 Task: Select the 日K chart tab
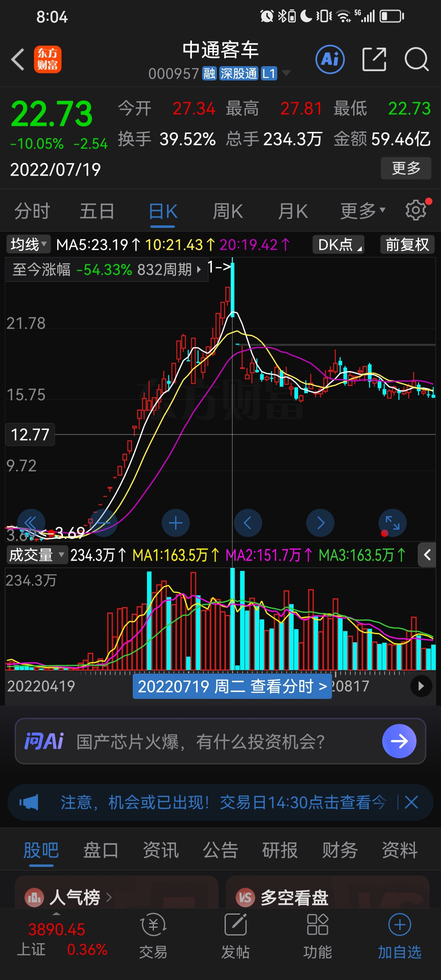(x=163, y=211)
